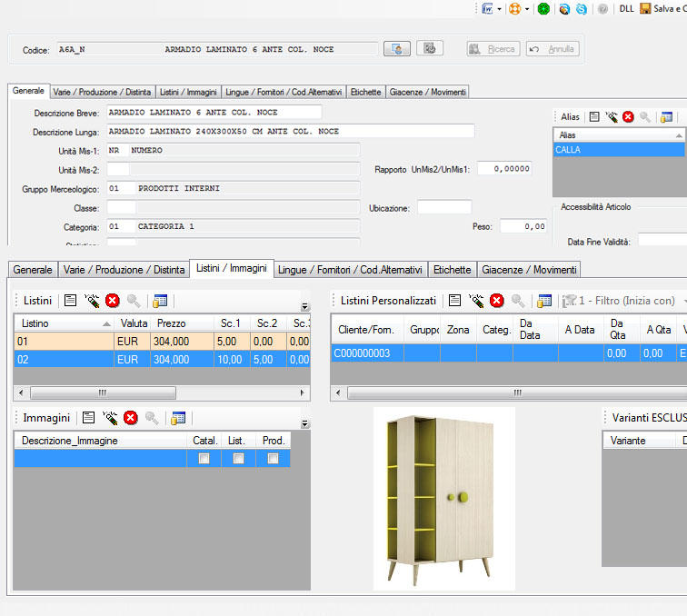
Task: Click Alias panel edit pencil icon
Action: 612,116
